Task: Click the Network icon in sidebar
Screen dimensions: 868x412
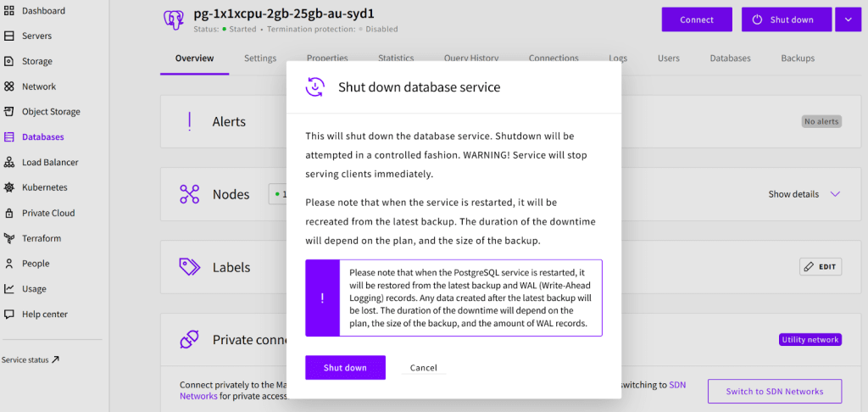Action: pos(8,86)
